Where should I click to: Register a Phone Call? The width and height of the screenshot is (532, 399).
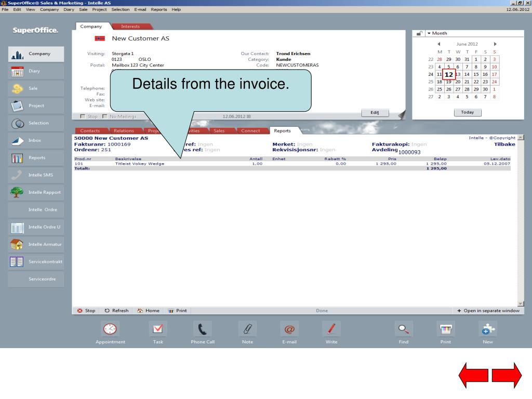(x=203, y=329)
